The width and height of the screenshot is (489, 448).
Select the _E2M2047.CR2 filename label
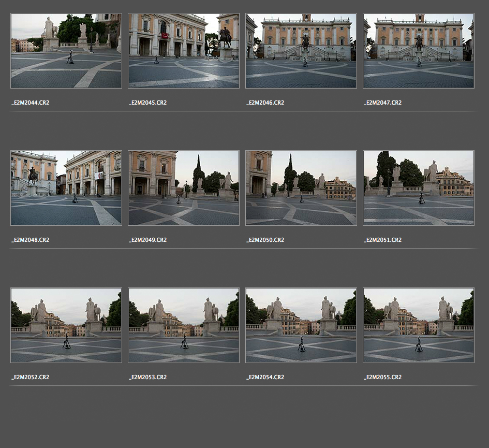[x=382, y=103]
